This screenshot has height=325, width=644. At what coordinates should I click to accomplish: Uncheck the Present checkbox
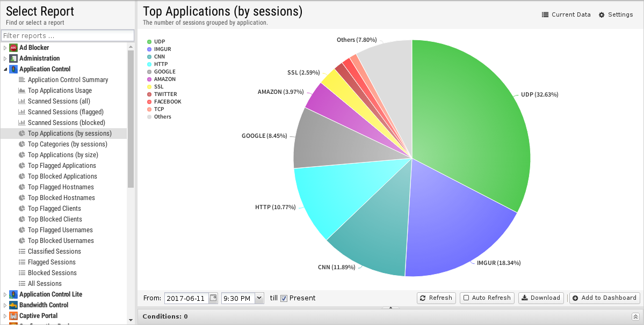(284, 298)
